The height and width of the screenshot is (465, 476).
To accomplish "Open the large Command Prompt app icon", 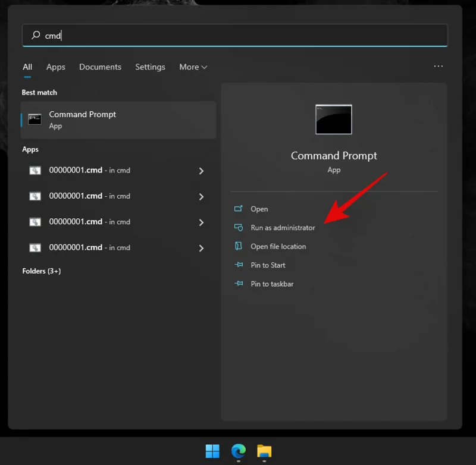I will tap(333, 119).
